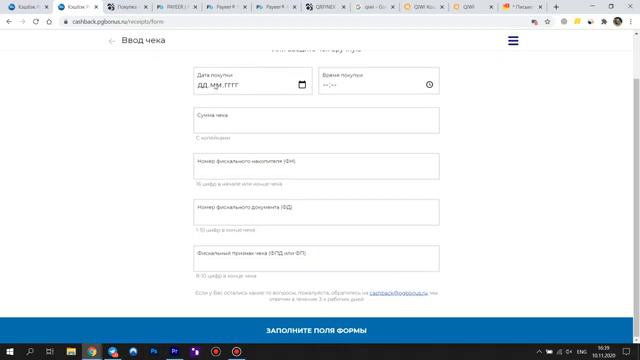Viewport: 640px width, 360px height.
Task: Open Task View on the taskbar
Action: [50, 351]
